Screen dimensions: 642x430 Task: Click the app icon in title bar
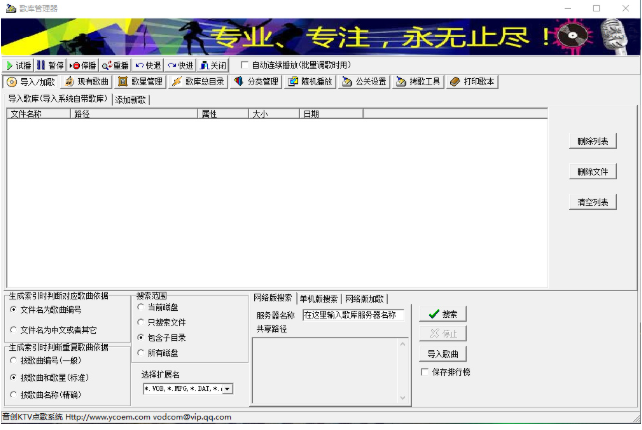11,8
